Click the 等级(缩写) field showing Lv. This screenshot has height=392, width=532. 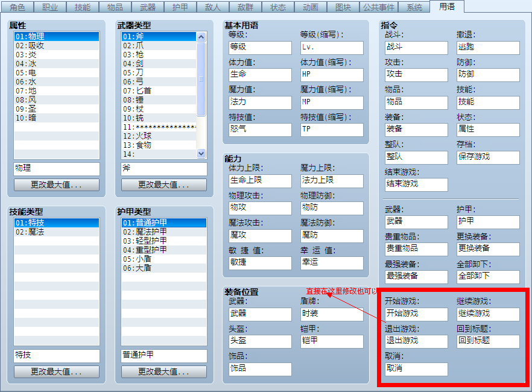click(332, 48)
